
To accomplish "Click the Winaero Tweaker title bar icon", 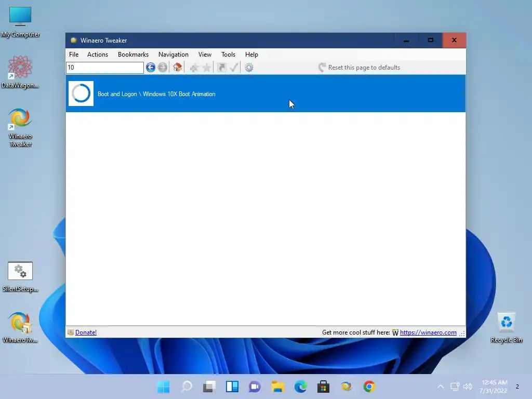I will [x=73, y=41].
